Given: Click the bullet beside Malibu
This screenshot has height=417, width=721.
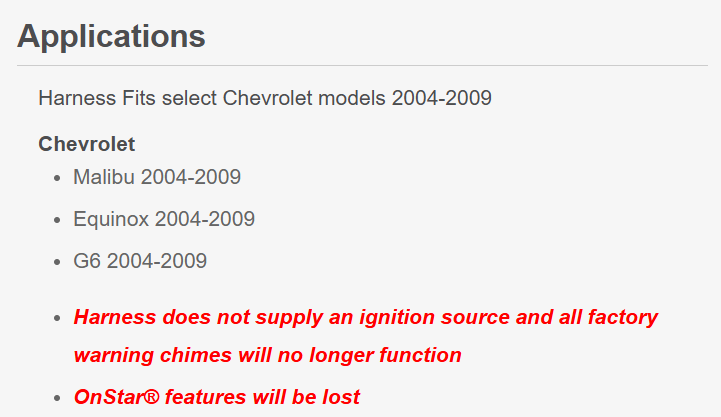Looking at the screenshot, I should pos(57,178).
